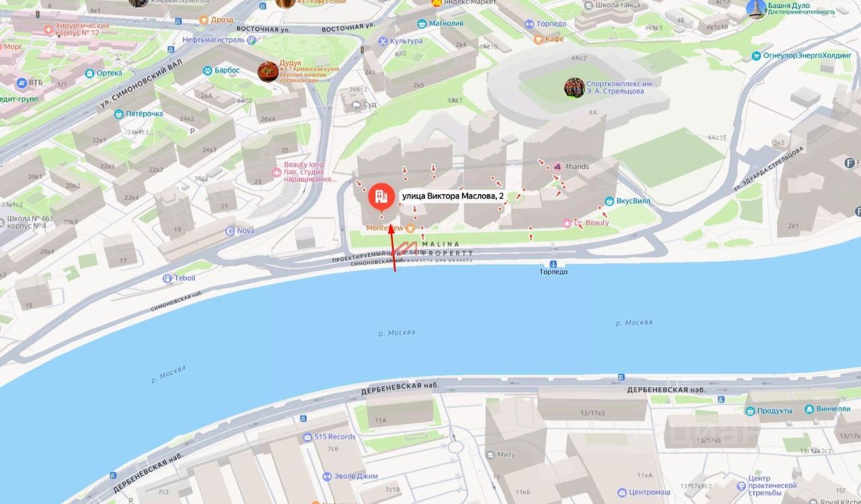Image resolution: width=861 pixels, height=504 pixels.
Task: Open the Дудук restaurant photo marker
Action: (x=268, y=72)
